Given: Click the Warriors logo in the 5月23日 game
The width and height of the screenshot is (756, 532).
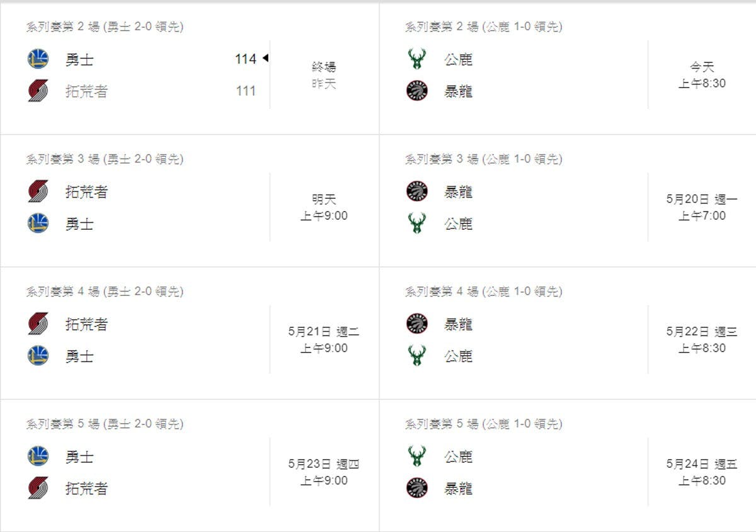Looking at the screenshot, I should coord(38,456).
